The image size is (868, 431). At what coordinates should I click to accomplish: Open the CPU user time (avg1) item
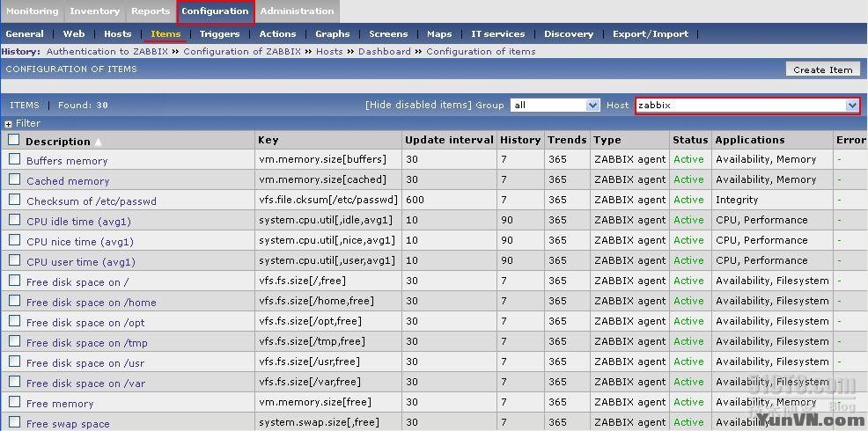[81, 262]
